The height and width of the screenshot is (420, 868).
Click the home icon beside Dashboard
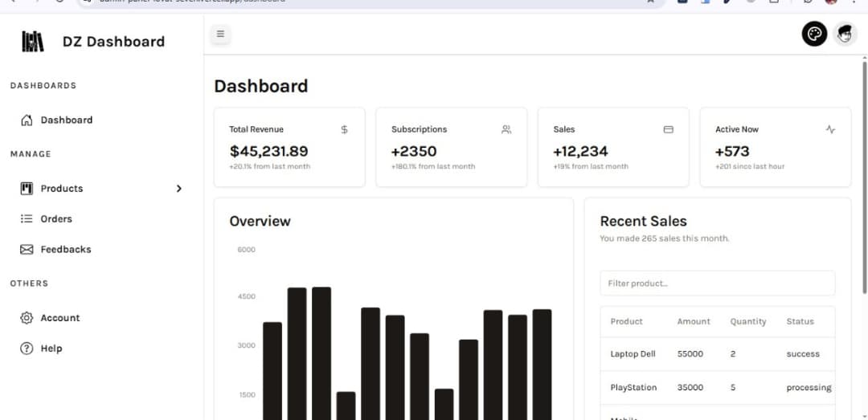[x=27, y=120]
